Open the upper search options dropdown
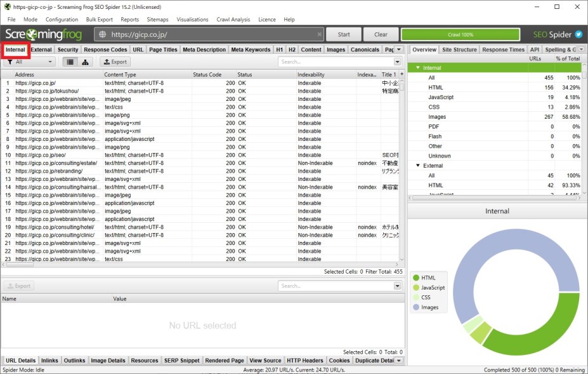This screenshot has width=588, height=374. pyautogui.click(x=398, y=62)
